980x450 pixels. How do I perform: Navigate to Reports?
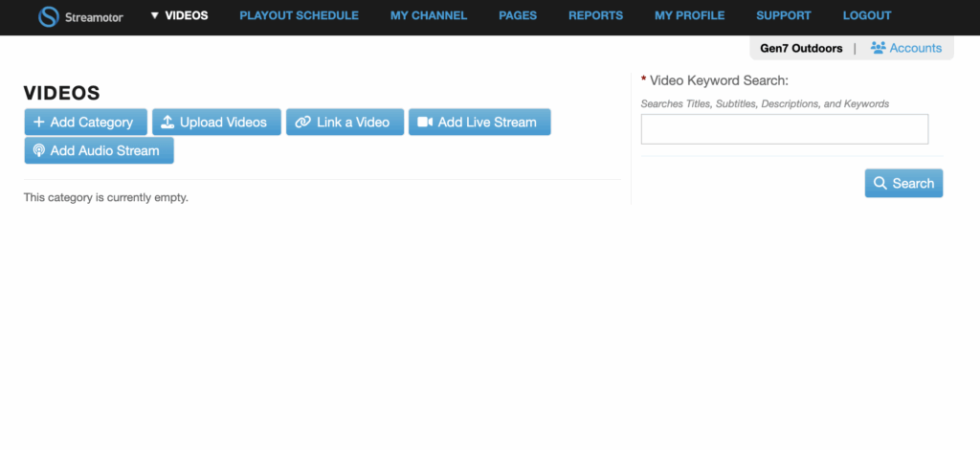pos(595,16)
